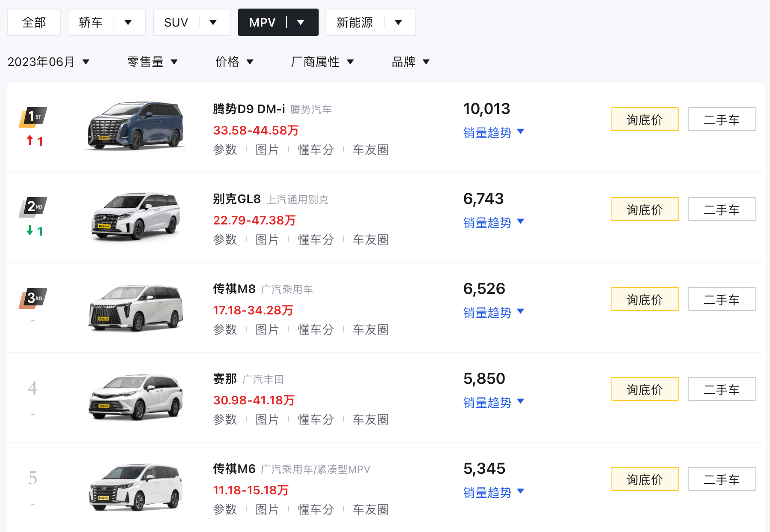Viewport: 770px width, 532px height.
Task: Open 参数 link for 赛那
Action: (225, 419)
